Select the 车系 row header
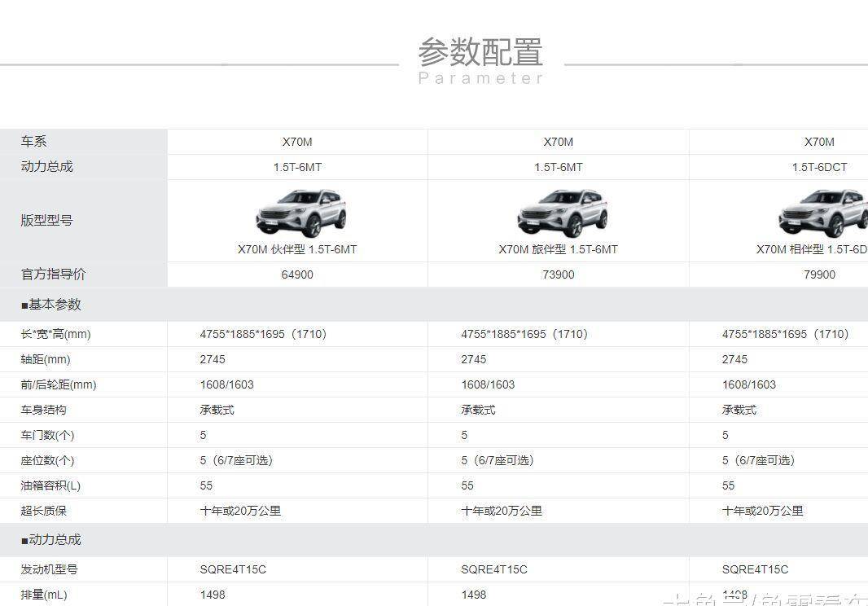 pos(33,141)
